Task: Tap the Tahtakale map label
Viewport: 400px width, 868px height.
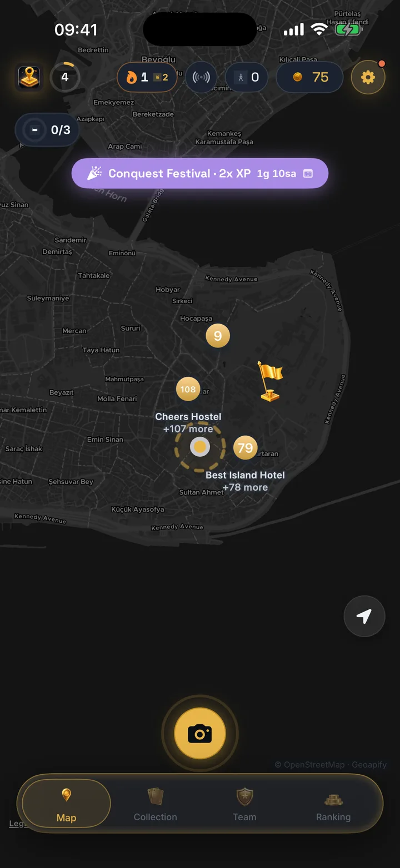Action: tap(94, 276)
